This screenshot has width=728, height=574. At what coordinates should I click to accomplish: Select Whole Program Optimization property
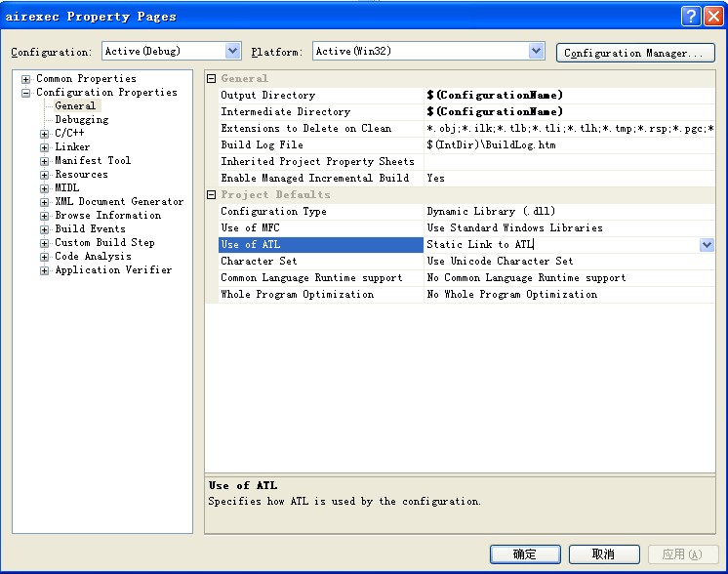click(321, 295)
